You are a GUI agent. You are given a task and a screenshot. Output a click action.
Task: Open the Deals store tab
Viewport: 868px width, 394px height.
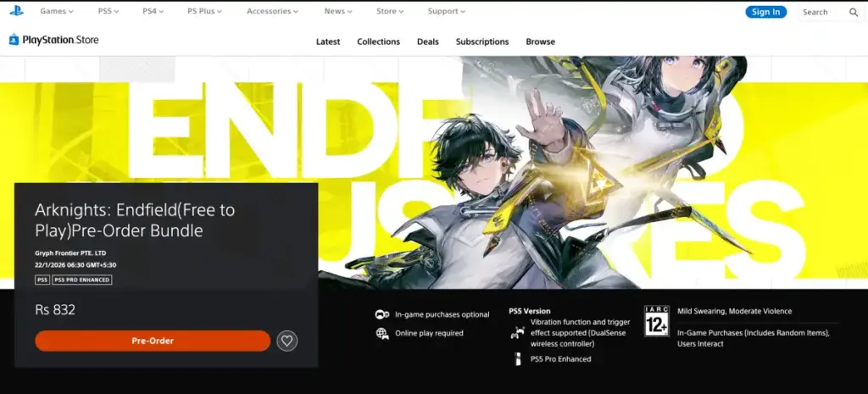point(428,42)
